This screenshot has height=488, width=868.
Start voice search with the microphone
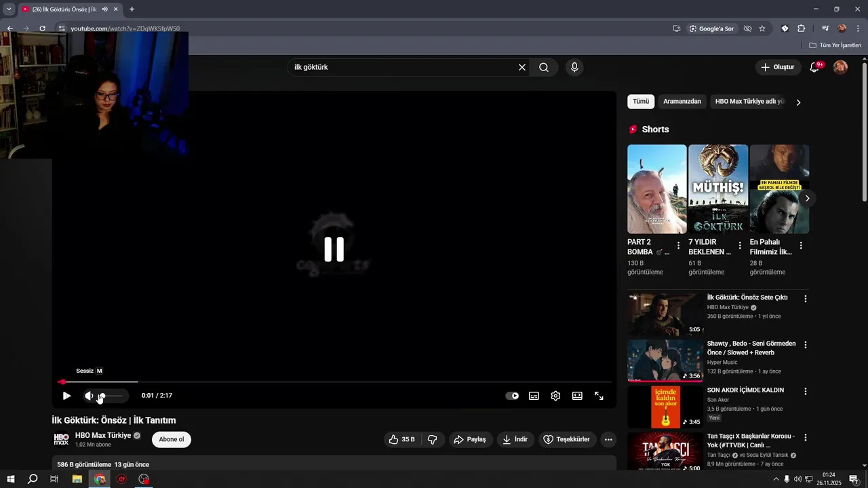pos(574,67)
